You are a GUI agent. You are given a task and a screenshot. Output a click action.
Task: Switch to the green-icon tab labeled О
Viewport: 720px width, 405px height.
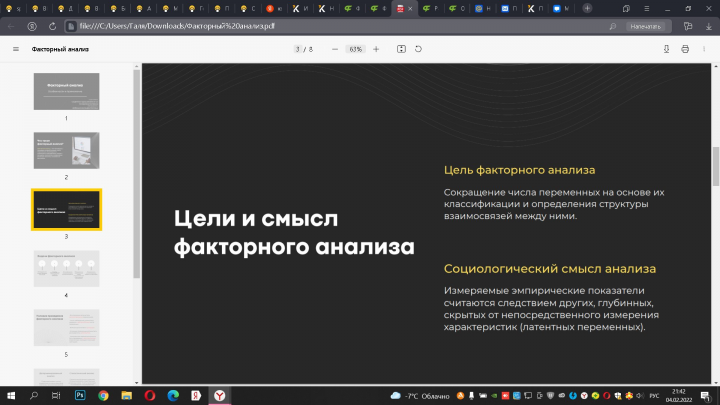457,9
